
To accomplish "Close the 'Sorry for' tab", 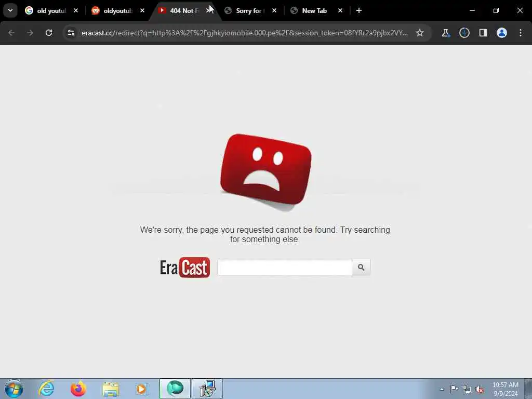I will 274,10.
